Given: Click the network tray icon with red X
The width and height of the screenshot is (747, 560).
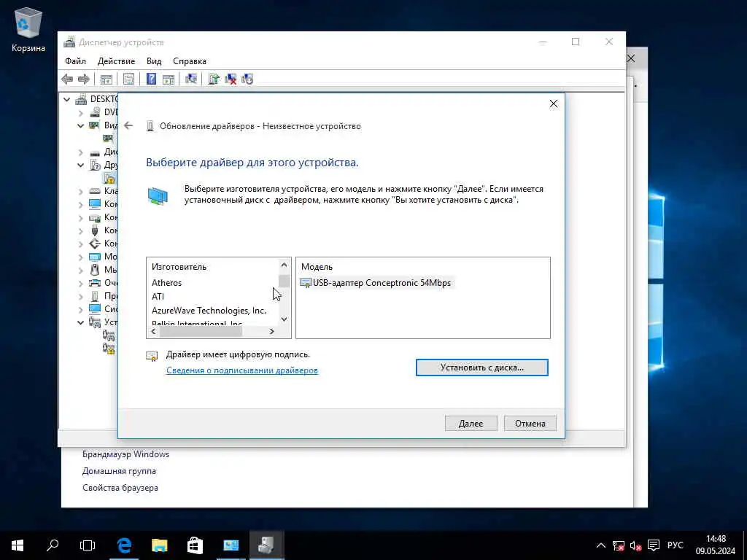Looking at the screenshot, I should (x=619, y=545).
